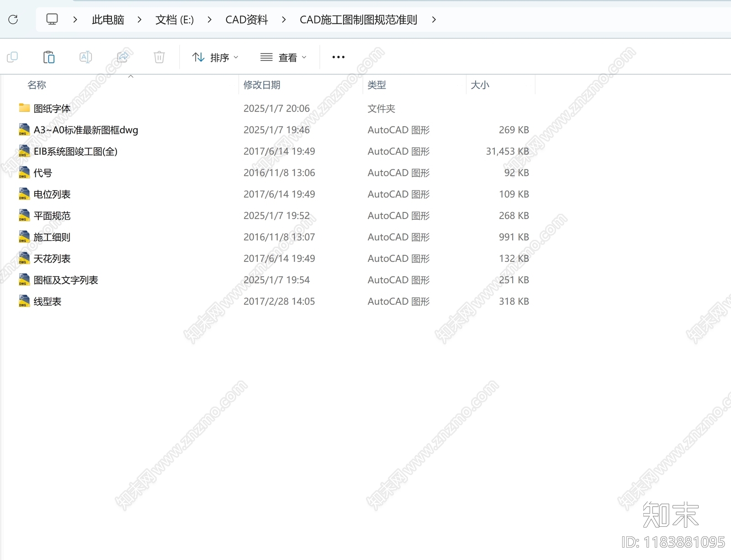Click DWG icon of 线型表 file

(x=24, y=301)
